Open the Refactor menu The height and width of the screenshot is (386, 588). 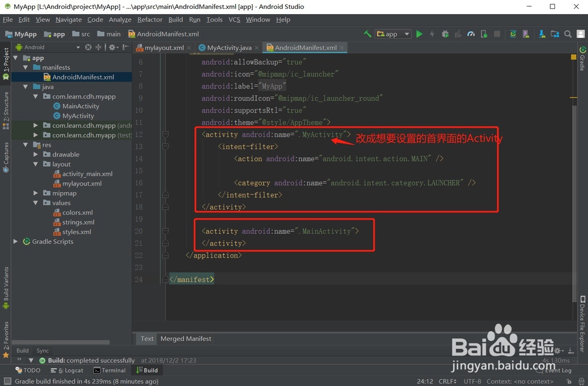coord(149,19)
